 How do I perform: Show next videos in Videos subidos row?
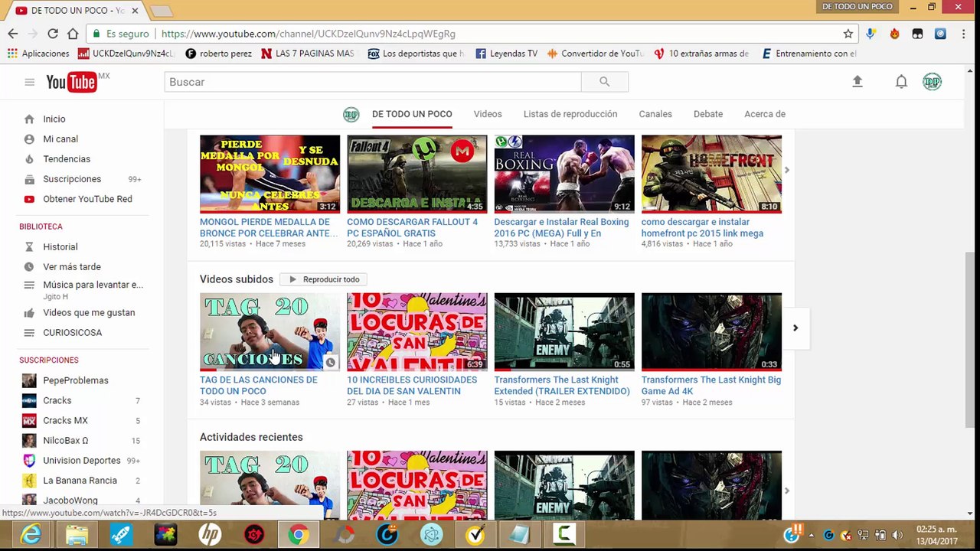(x=795, y=328)
